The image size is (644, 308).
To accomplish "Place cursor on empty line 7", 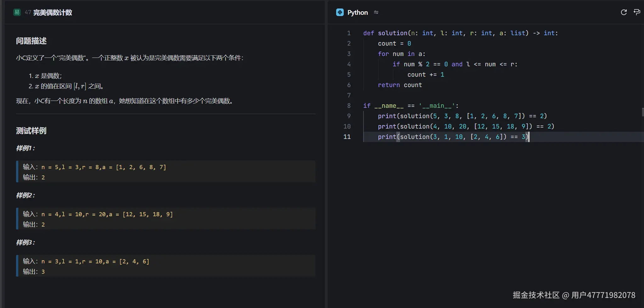I will pyautogui.click(x=441, y=95).
